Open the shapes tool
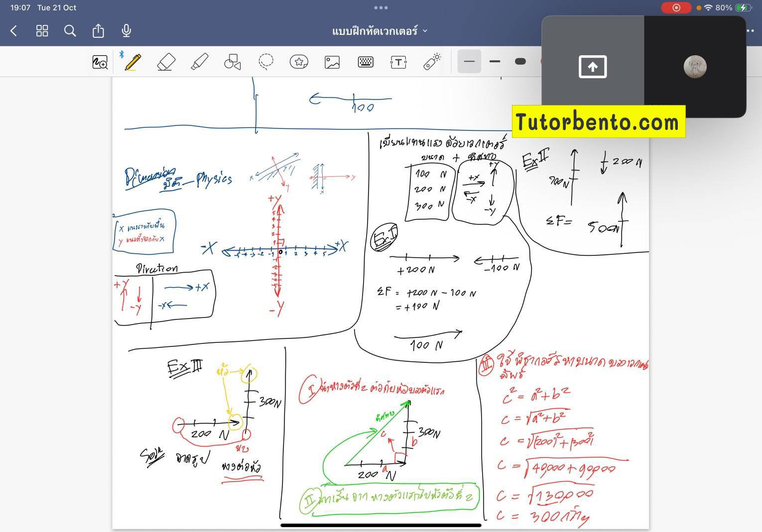Viewport: 762px width, 532px height. coord(232,61)
